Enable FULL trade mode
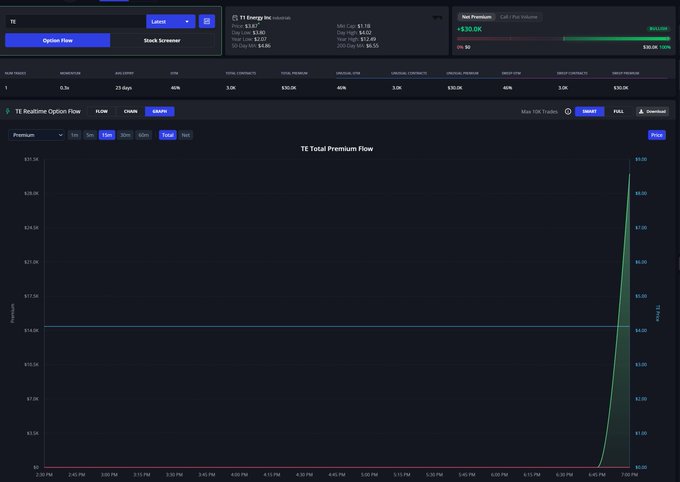Viewport: 680px width, 482px height. 618,111
